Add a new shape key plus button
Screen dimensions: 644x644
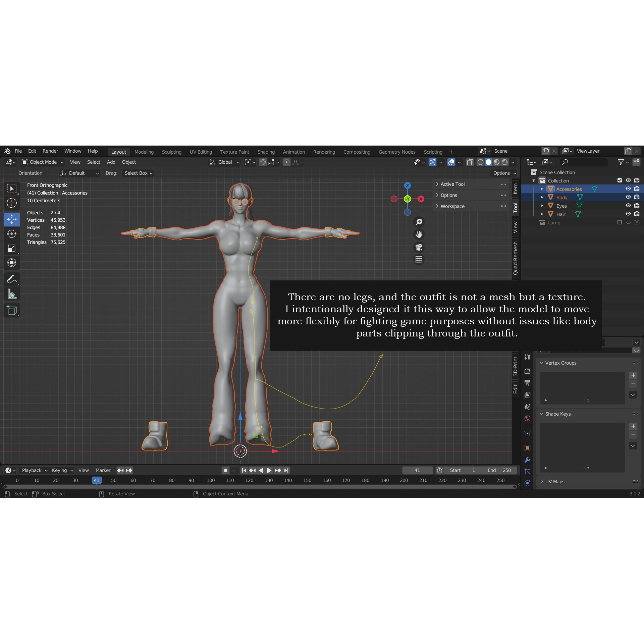[633, 426]
